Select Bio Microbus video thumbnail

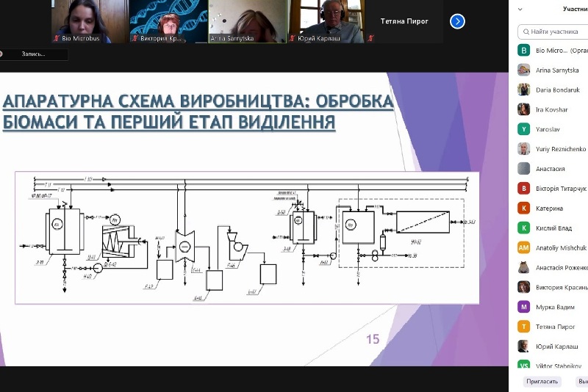(x=89, y=21)
